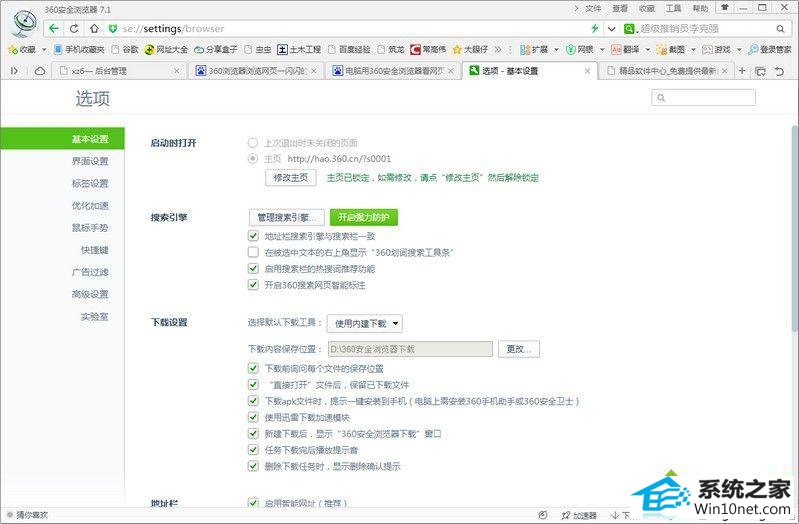This screenshot has height=524, width=799.
Task: Toggle 任务下载完后播放提示音 checkbox
Action: pos(253,450)
